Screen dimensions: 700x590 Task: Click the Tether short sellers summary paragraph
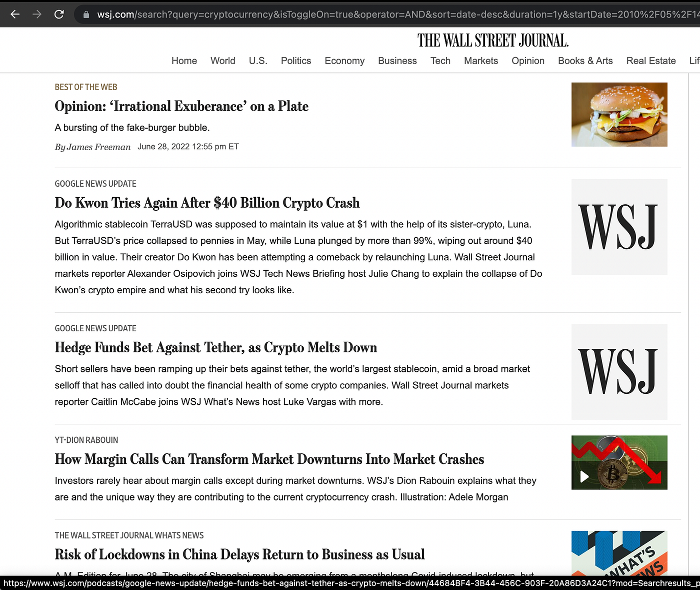click(292, 385)
